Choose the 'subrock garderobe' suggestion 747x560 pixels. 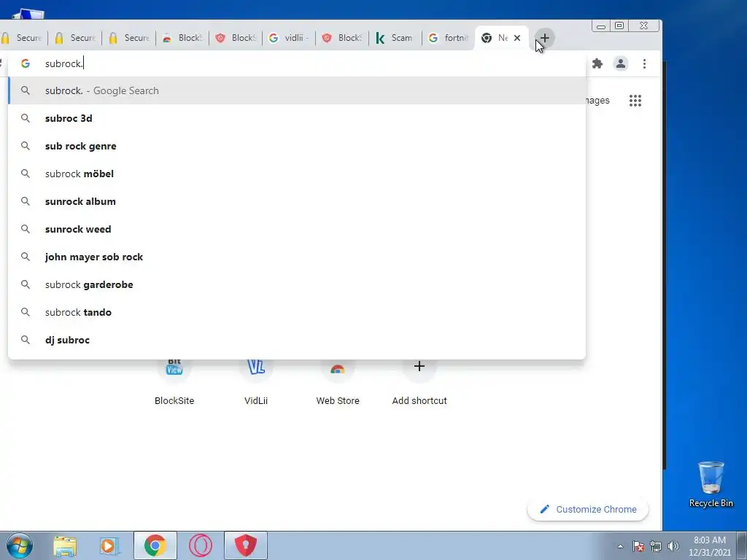pos(297,284)
